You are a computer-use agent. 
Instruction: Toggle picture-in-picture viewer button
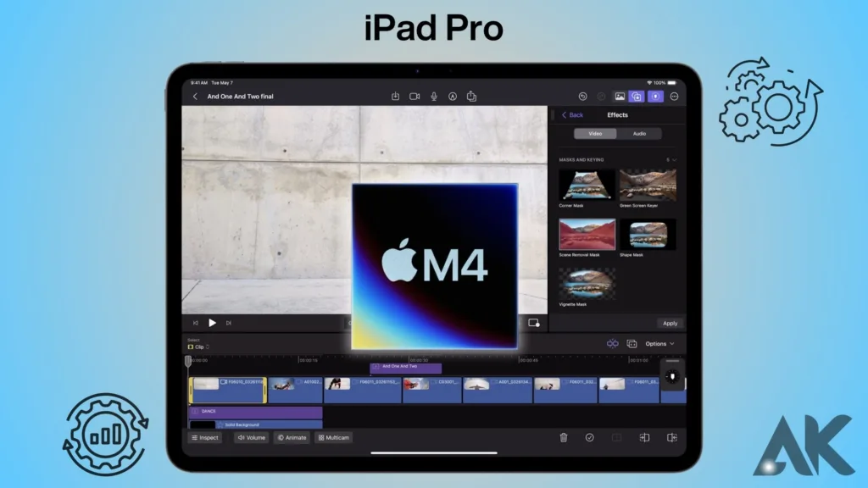[x=533, y=323]
